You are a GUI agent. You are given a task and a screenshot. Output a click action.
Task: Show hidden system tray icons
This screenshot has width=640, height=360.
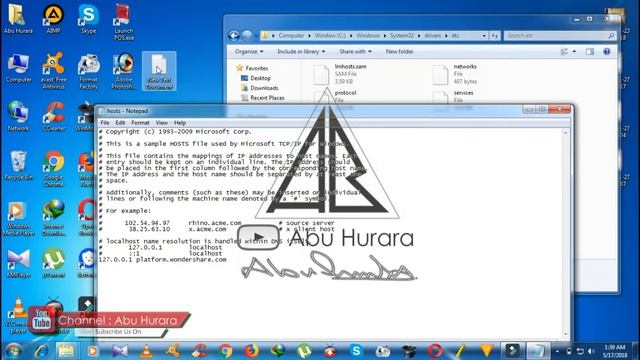(x=558, y=351)
